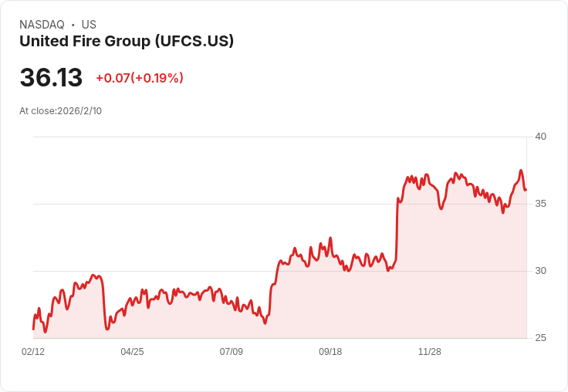Select the 02/12 date on the x-axis
Screen dimensions: 568x392
[33, 352]
